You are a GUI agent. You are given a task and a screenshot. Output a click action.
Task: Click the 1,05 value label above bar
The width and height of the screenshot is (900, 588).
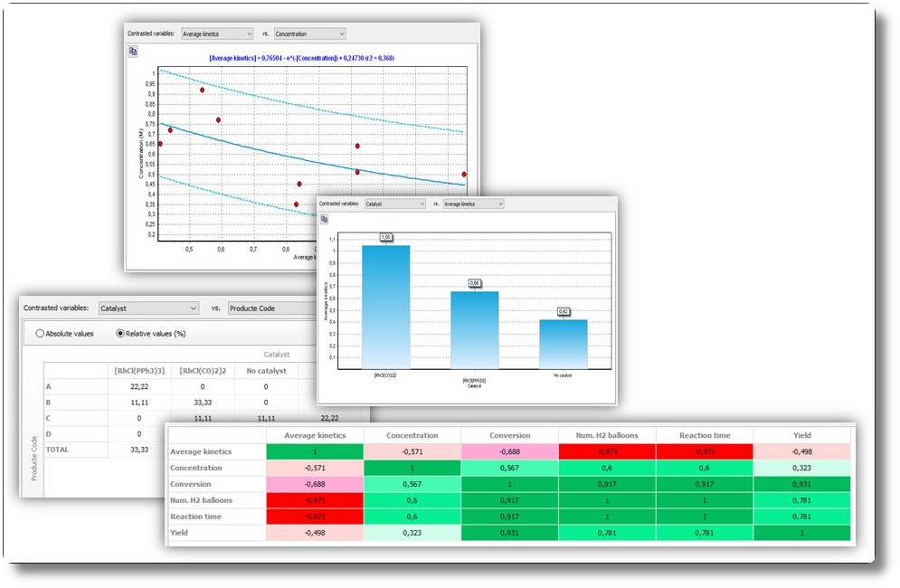385,237
